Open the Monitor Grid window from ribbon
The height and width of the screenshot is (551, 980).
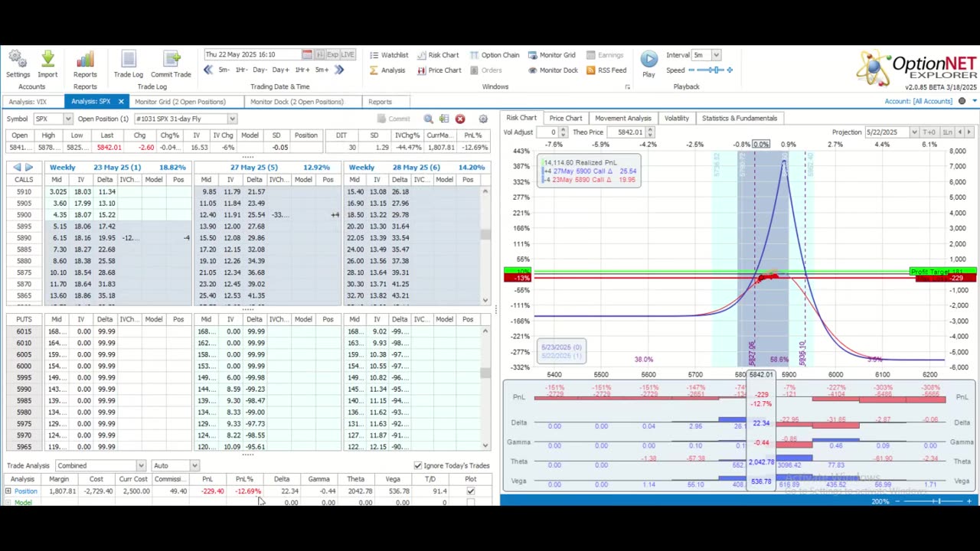tap(551, 55)
